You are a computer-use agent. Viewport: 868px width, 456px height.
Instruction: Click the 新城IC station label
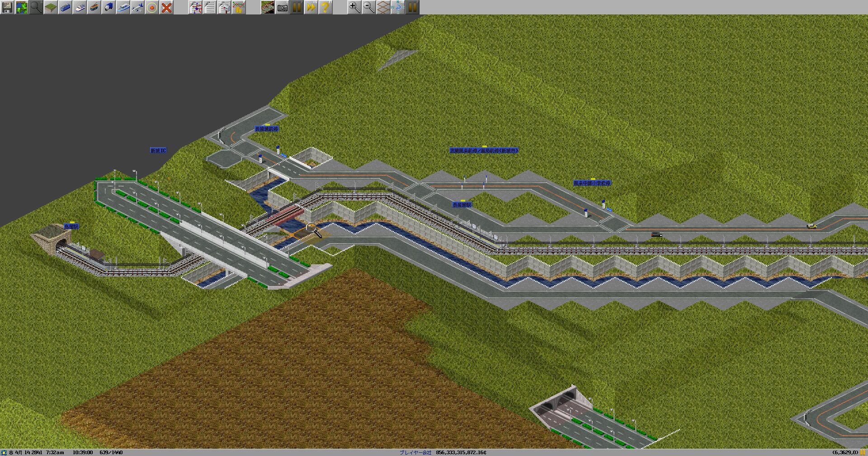click(158, 150)
